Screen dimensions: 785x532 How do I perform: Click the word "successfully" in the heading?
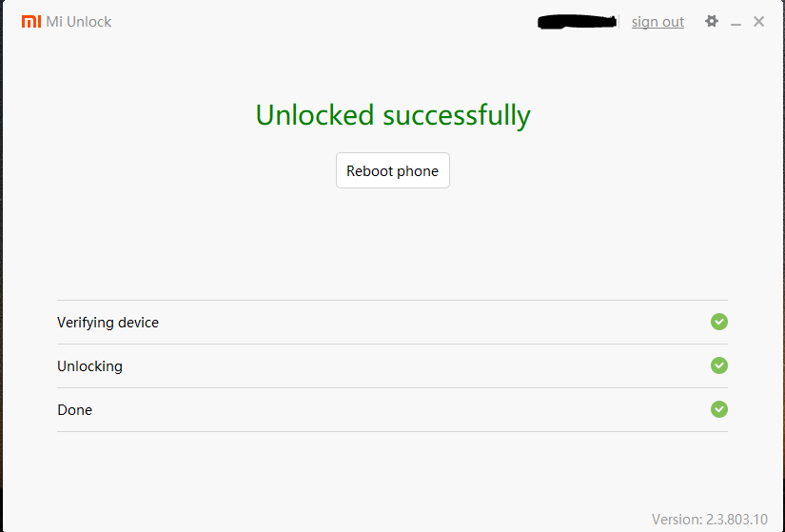pos(457,115)
